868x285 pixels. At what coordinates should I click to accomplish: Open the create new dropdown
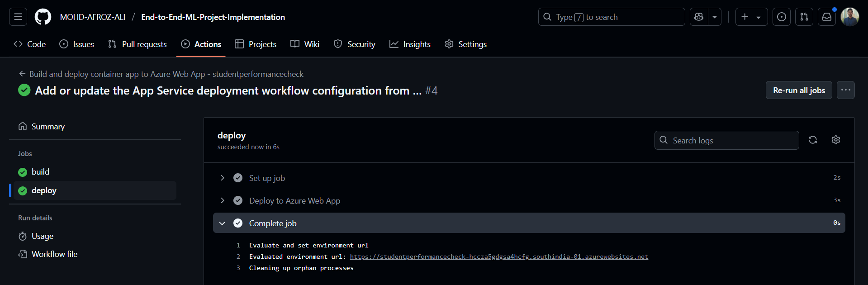tap(751, 17)
